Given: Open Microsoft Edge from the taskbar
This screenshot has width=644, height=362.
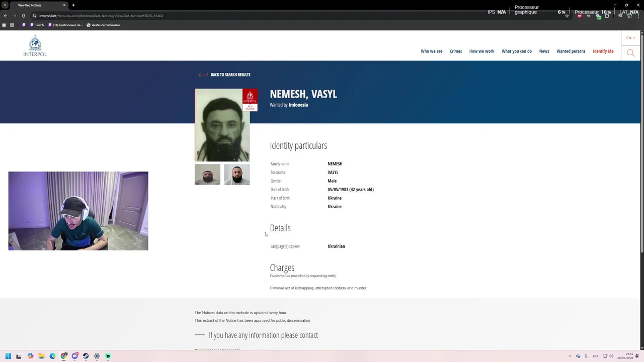Looking at the screenshot, I should pyautogui.click(x=52, y=356).
